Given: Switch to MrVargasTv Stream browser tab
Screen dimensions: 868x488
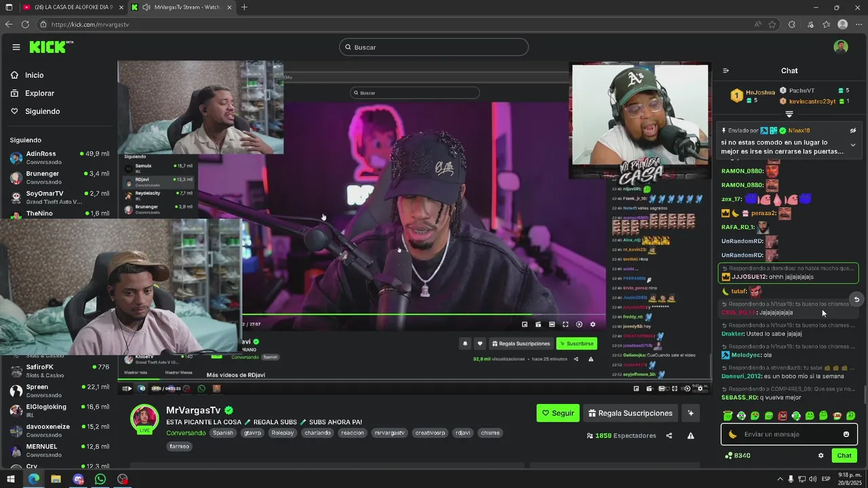Looking at the screenshot, I should (x=182, y=7).
